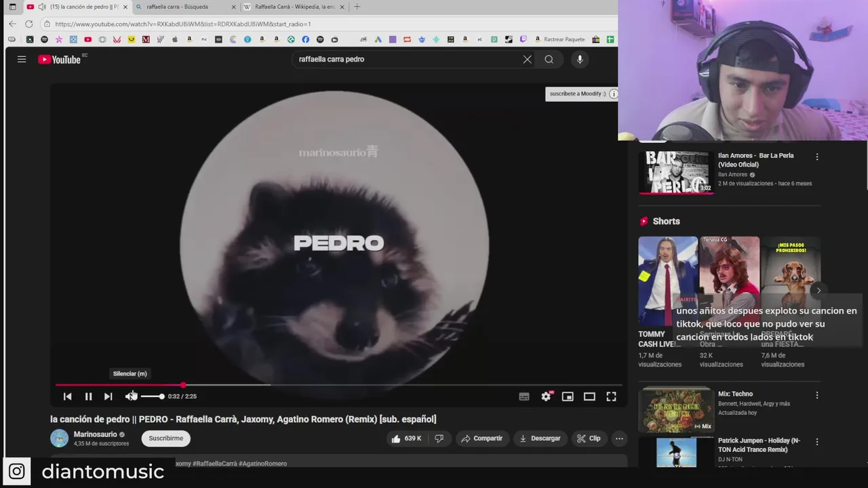Like the video (639 K)
Screen dimensions: 868x488
pos(406,439)
